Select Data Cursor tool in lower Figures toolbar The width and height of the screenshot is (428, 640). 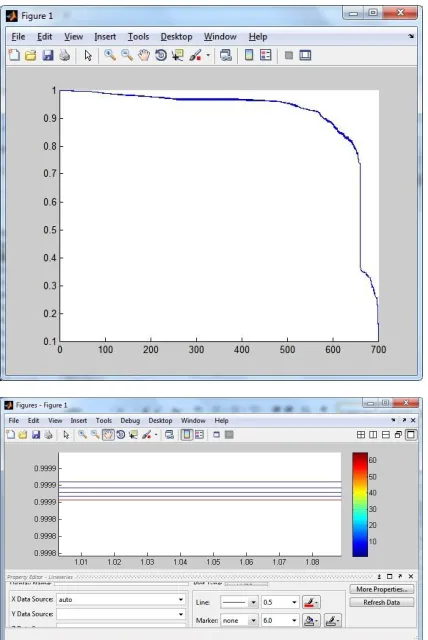(x=133, y=435)
